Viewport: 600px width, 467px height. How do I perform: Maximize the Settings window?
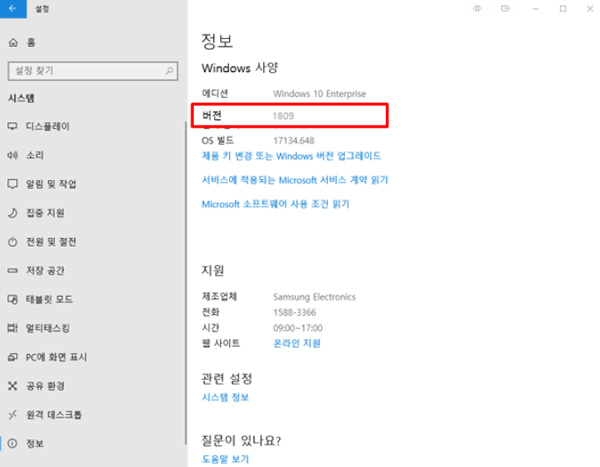[x=563, y=9]
